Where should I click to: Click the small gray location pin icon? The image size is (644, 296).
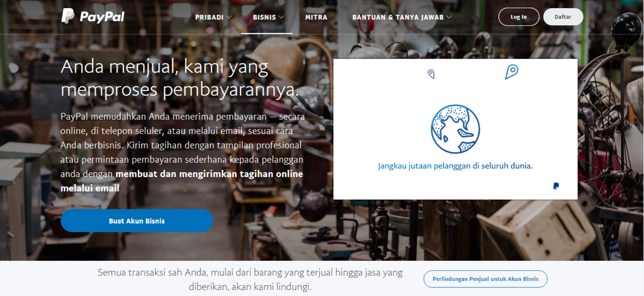[x=431, y=74]
